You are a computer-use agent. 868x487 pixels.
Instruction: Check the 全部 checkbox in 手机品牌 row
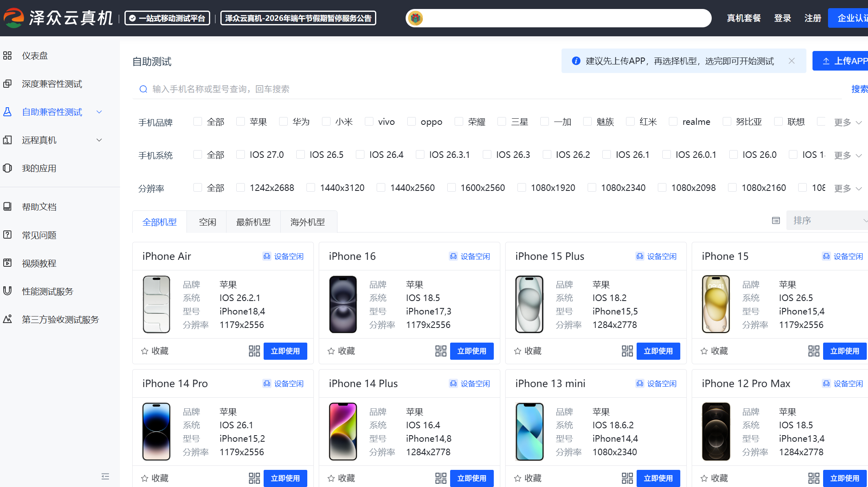coord(198,122)
